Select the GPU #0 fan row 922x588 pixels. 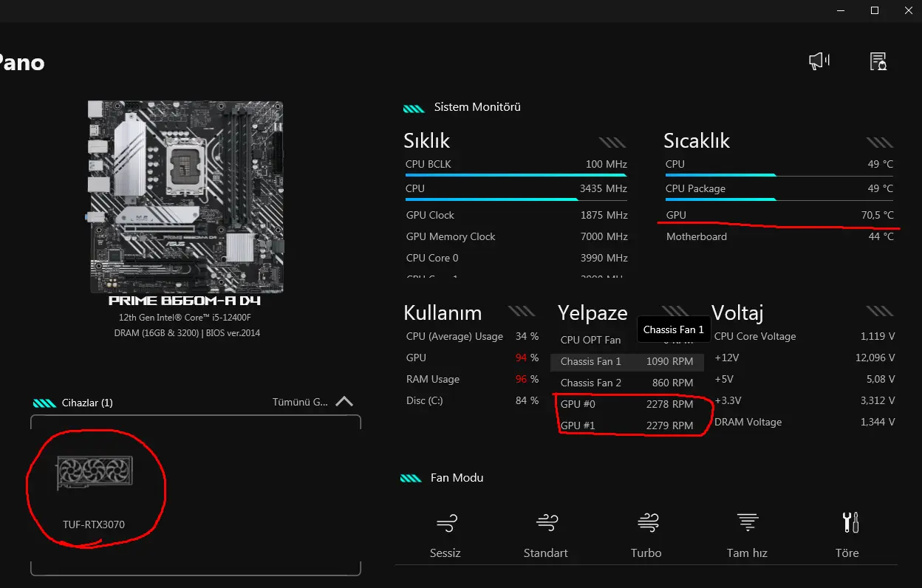(x=626, y=405)
